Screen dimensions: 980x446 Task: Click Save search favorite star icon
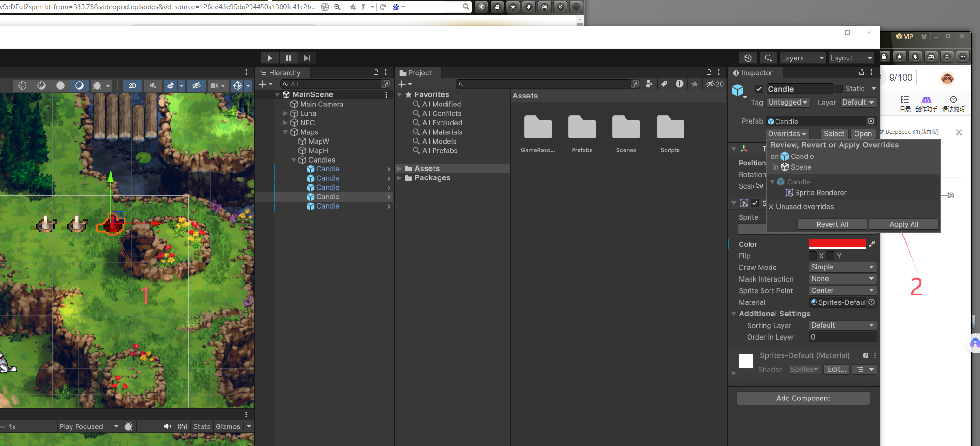point(694,84)
